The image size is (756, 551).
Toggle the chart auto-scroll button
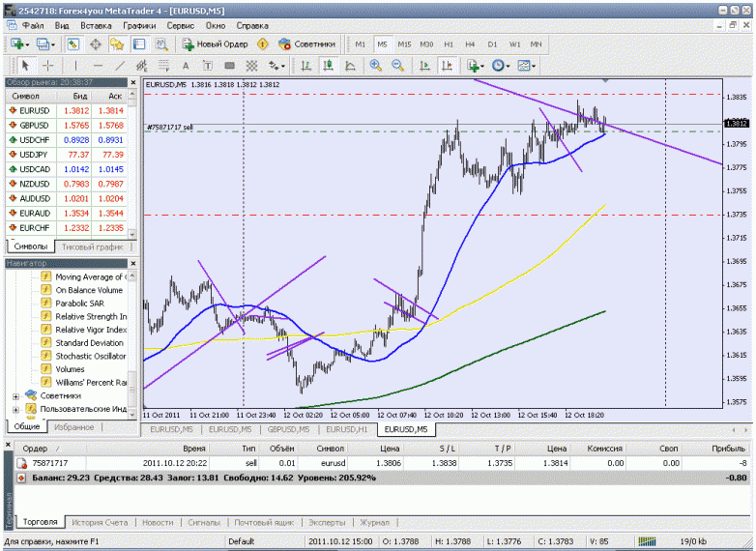pos(422,66)
